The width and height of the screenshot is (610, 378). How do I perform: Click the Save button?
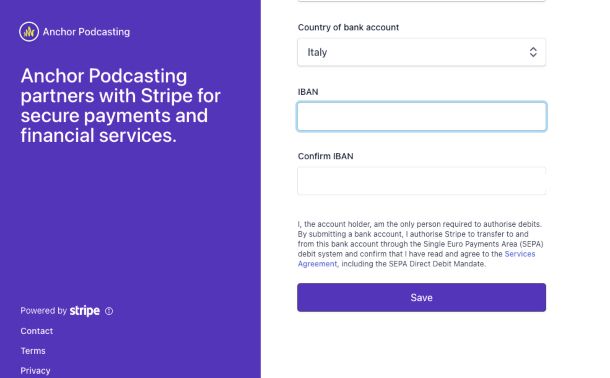422,298
